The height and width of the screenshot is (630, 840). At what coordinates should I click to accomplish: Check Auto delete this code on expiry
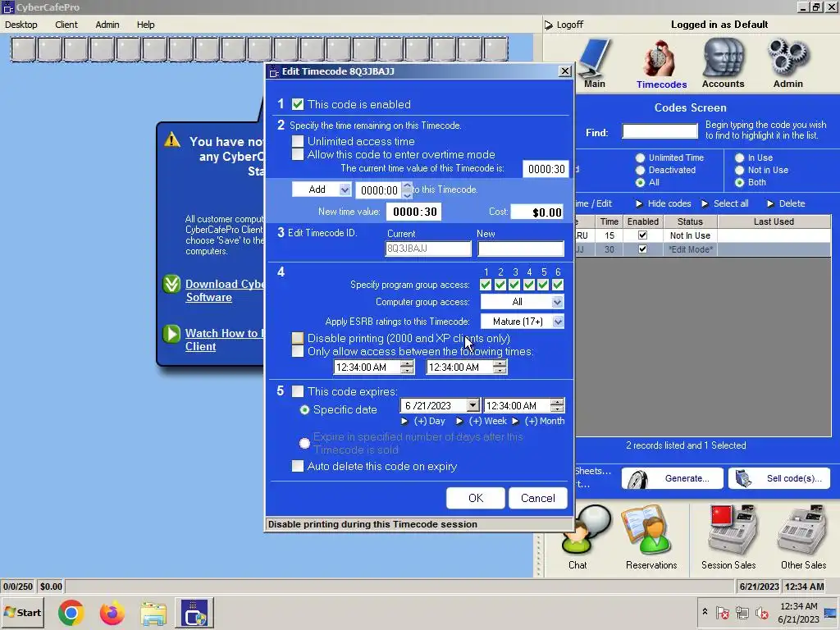pos(298,466)
